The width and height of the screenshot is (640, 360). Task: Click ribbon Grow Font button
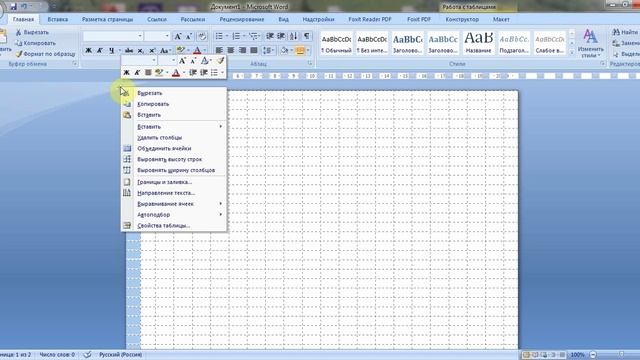tap(178, 36)
